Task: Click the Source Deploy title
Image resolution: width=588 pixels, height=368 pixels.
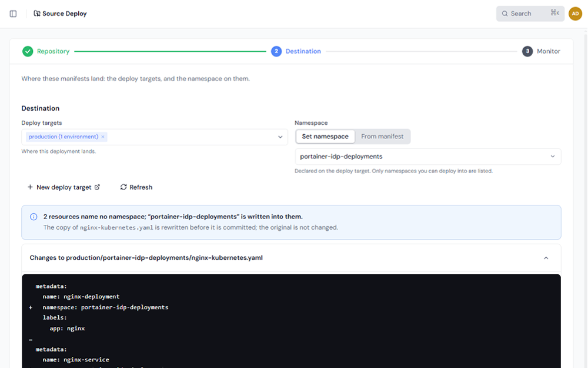Action: pos(65,14)
